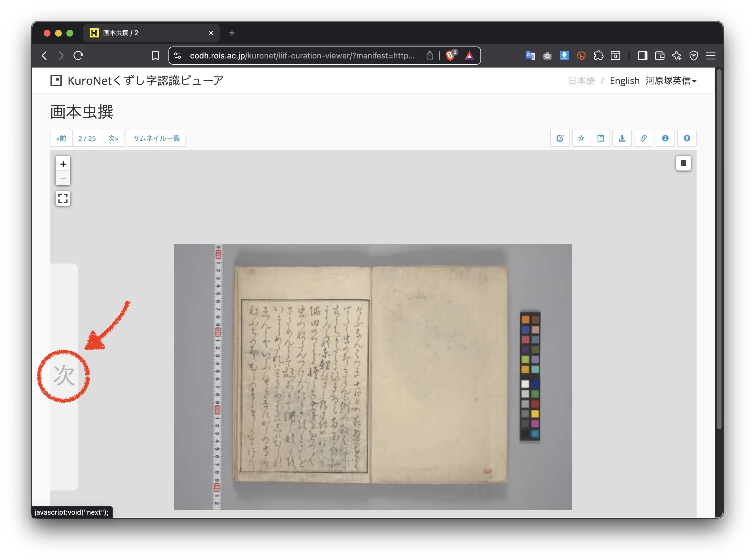
Task: Click the blue download extension icon
Action: point(564,56)
